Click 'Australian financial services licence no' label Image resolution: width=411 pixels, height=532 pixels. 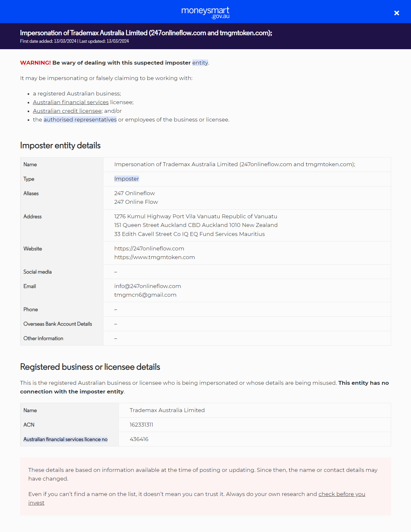coord(66,439)
